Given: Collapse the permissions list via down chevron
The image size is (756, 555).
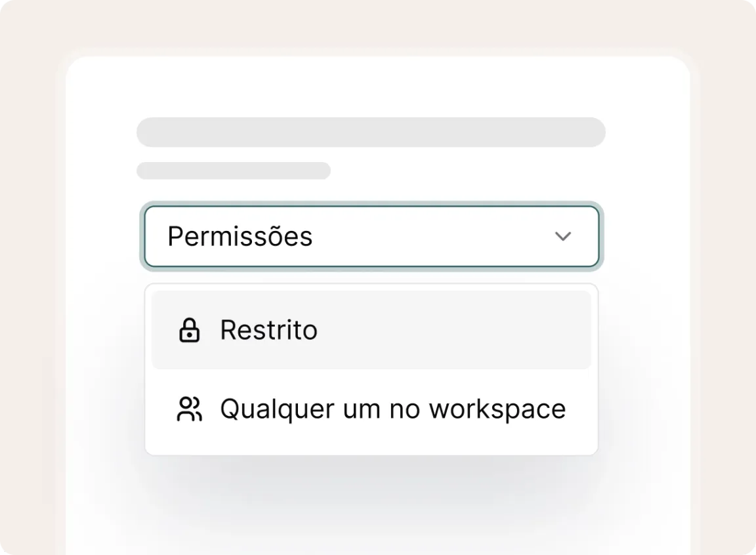Looking at the screenshot, I should pyautogui.click(x=563, y=236).
